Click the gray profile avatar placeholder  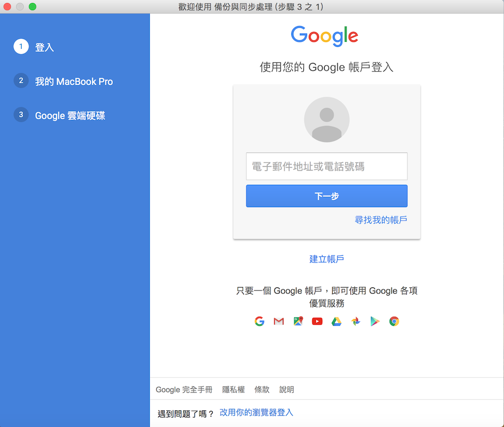pos(326,119)
